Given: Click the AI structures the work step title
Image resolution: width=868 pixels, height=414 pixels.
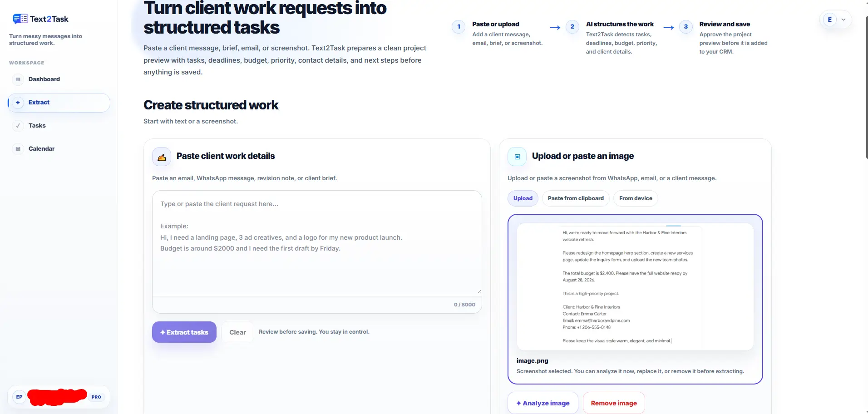Looking at the screenshot, I should pos(620,24).
